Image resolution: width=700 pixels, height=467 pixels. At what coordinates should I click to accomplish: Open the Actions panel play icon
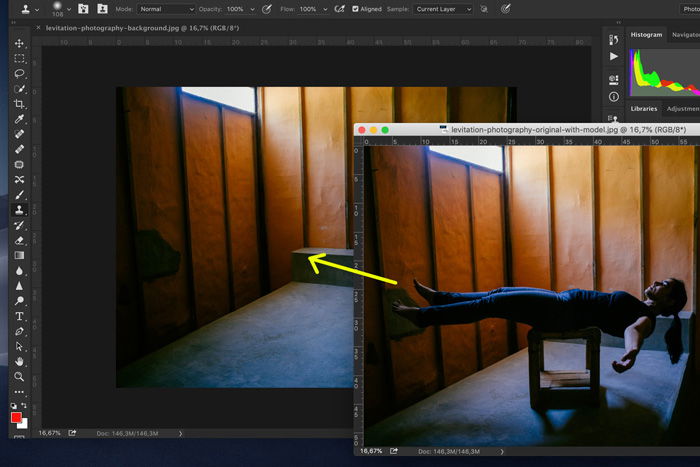tap(613, 57)
